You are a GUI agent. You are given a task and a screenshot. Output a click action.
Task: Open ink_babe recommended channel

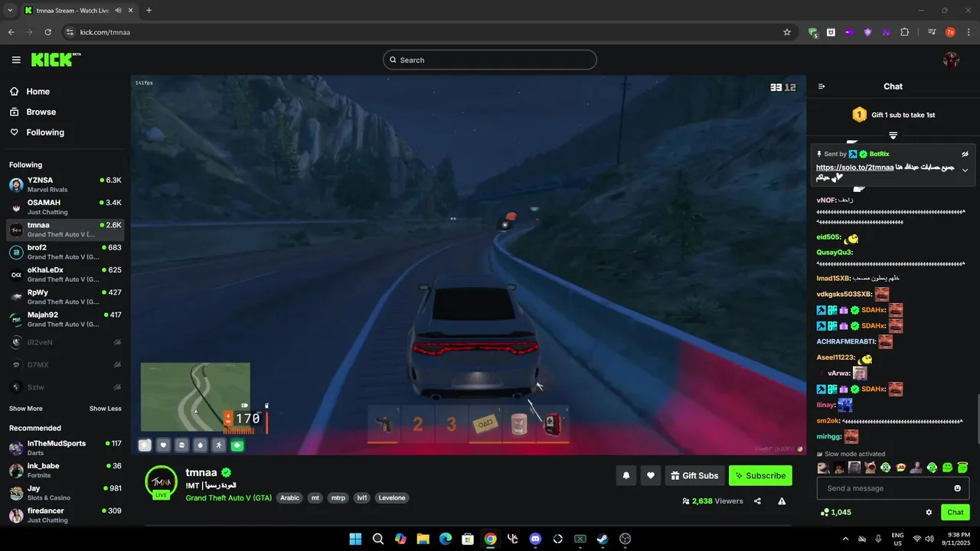[x=65, y=470]
